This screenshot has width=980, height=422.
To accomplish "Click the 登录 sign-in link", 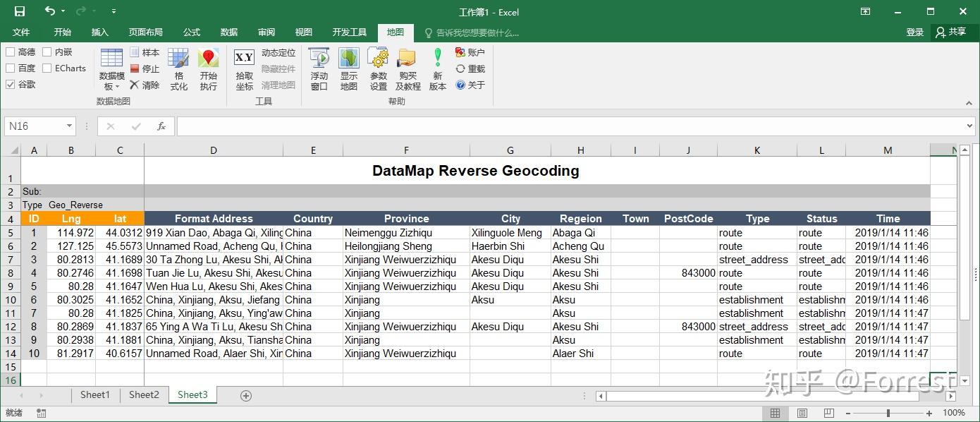I will pyautogui.click(x=914, y=32).
